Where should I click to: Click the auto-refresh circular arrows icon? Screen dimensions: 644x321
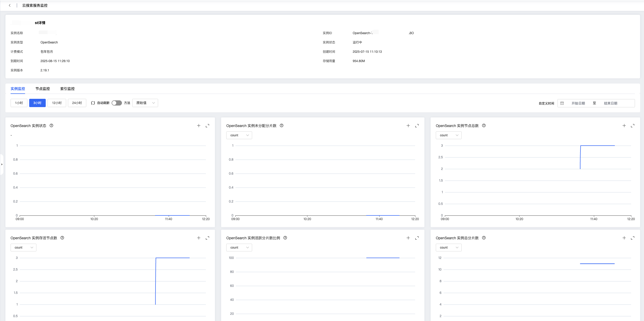[93, 103]
